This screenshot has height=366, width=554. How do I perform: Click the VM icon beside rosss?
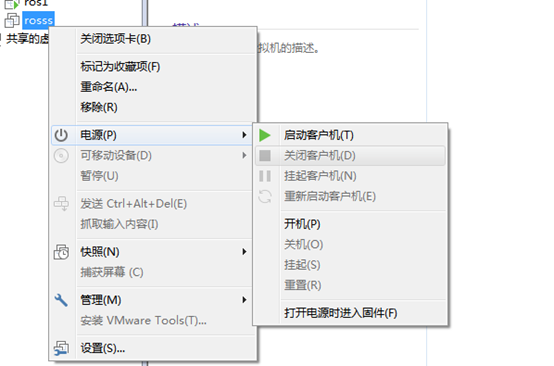(x=12, y=20)
